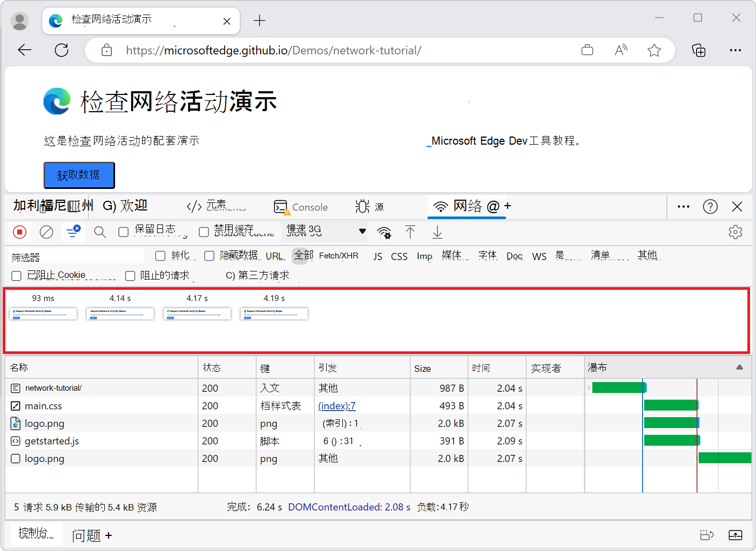Open the DevTools more options menu
756x551 pixels.
pyautogui.click(x=683, y=206)
